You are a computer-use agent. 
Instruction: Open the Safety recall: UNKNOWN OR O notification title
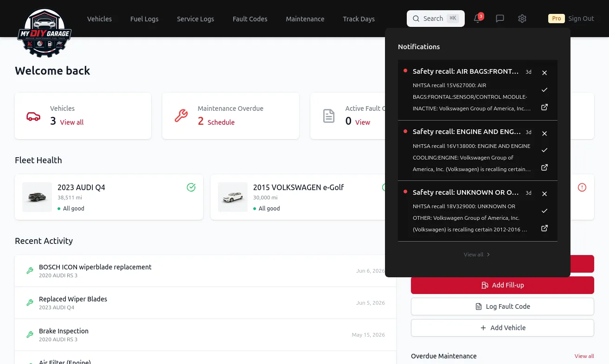pyautogui.click(x=466, y=192)
